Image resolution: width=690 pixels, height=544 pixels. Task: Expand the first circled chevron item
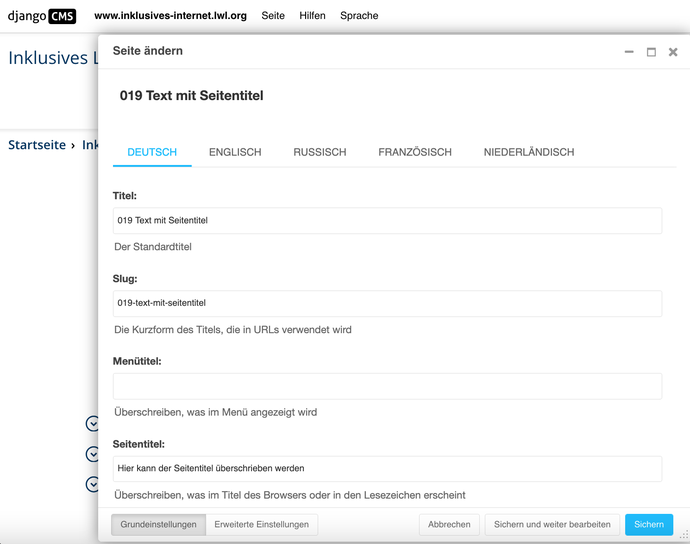92,423
